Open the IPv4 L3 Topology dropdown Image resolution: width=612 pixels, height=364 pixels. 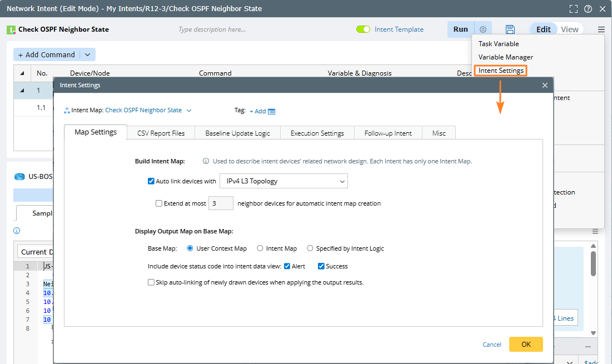click(x=283, y=181)
